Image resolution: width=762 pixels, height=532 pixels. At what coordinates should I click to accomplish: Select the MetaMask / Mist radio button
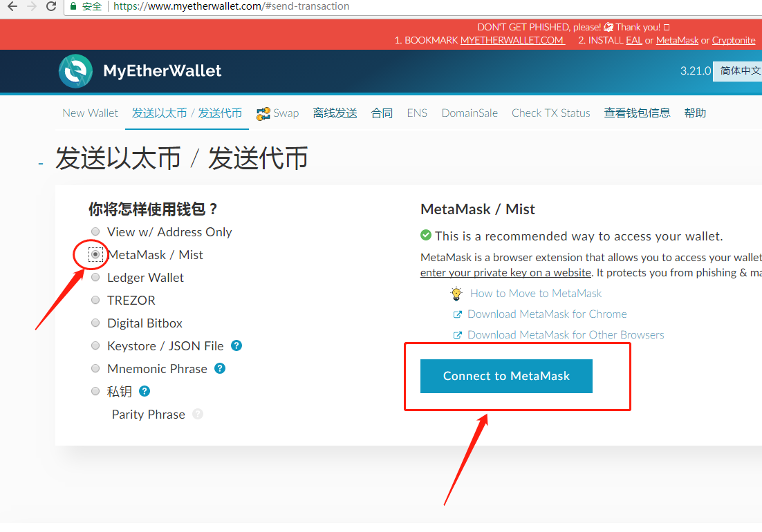pyautogui.click(x=95, y=254)
